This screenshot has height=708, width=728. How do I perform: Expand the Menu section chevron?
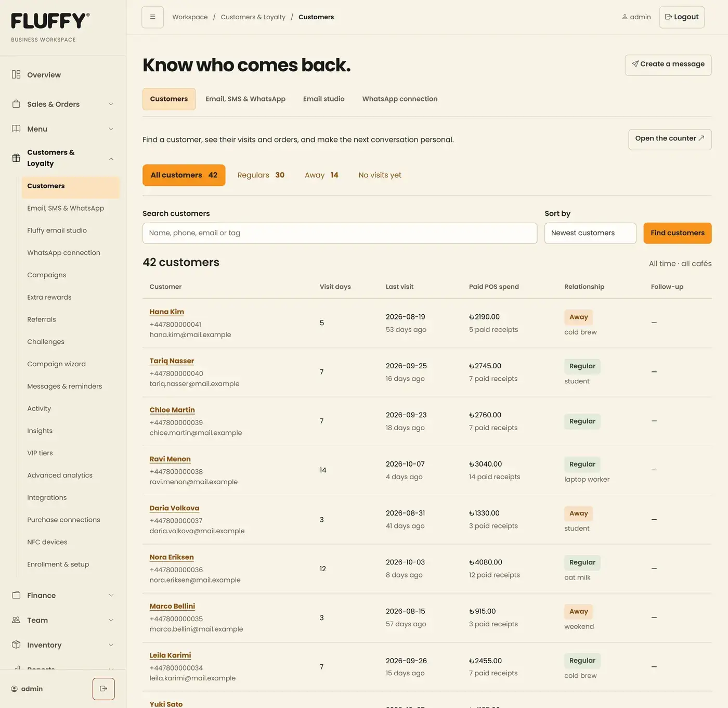[x=111, y=129]
